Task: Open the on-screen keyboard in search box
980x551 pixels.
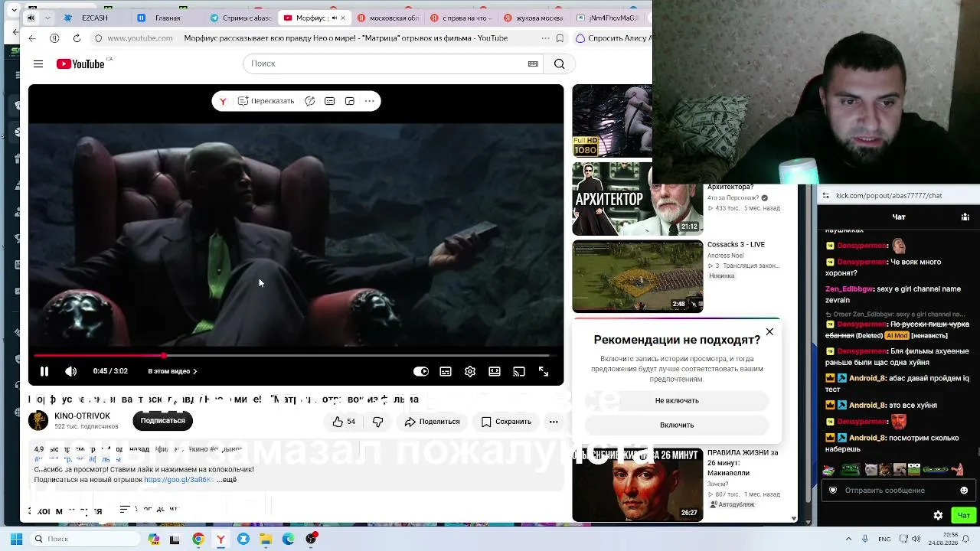Action: (533, 64)
